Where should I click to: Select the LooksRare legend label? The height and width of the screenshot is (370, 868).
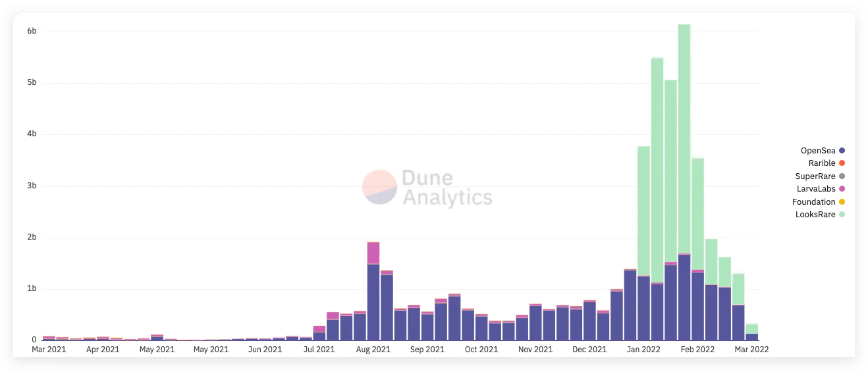coord(815,215)
